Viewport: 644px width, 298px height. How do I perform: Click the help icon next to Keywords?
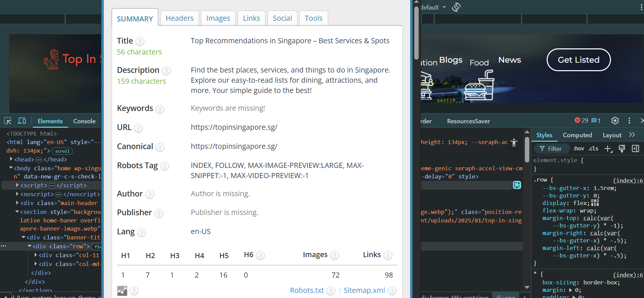(x=160, y=109)
